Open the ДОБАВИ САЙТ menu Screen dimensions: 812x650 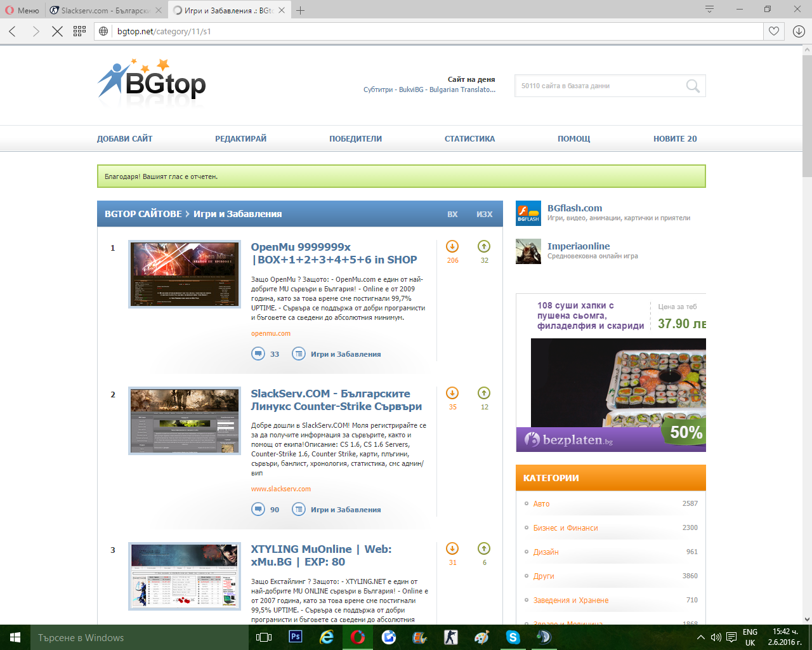[x=124, y=138]
